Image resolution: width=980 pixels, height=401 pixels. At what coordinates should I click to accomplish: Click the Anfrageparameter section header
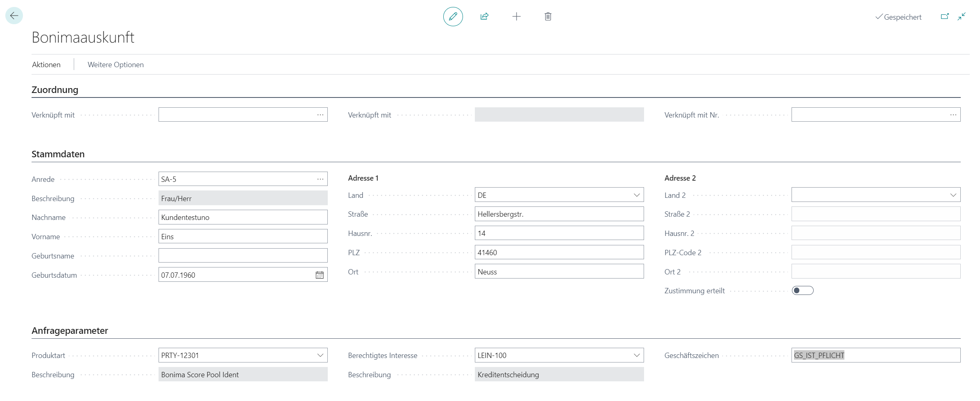point(70,331)
